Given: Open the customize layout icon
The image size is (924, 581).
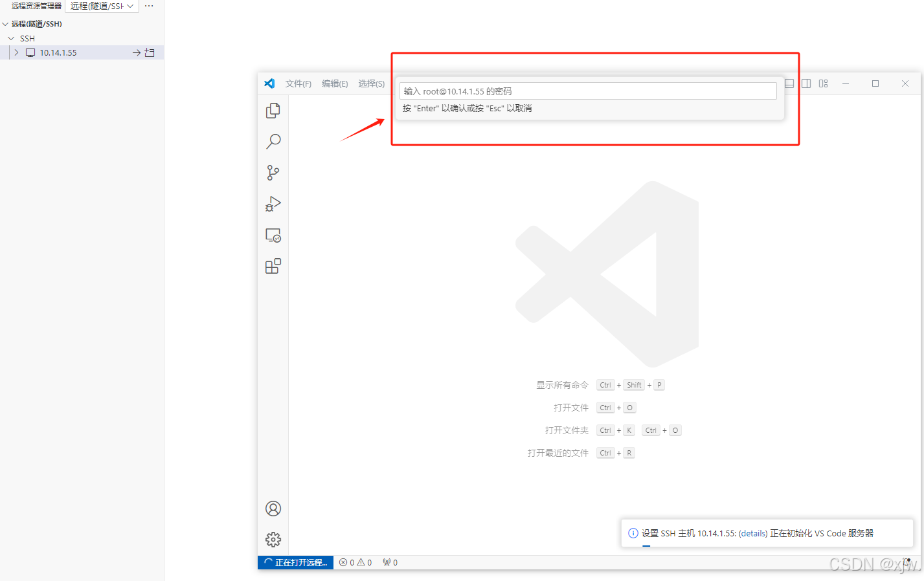Looking at the screenshot, I should pos(824,83).
